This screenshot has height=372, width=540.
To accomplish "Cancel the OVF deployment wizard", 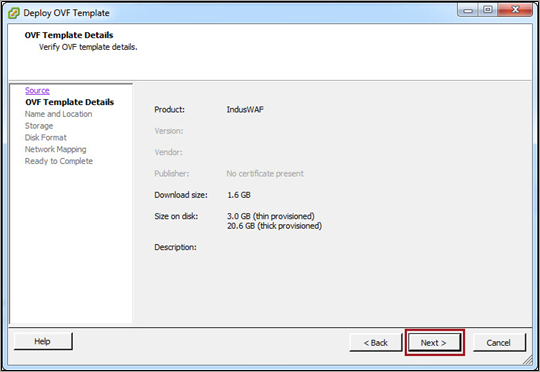I will pyautogui.click(x=499, y=342).
